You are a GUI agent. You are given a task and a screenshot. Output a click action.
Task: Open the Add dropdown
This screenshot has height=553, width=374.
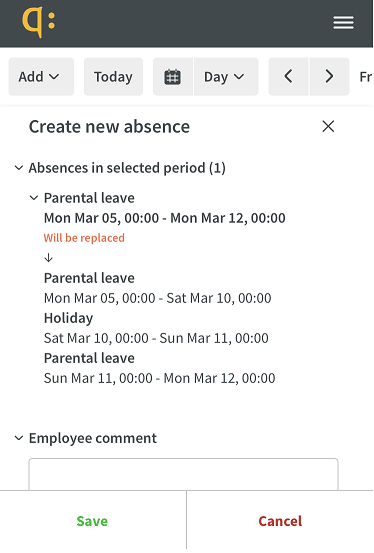[x=41, y=77]
